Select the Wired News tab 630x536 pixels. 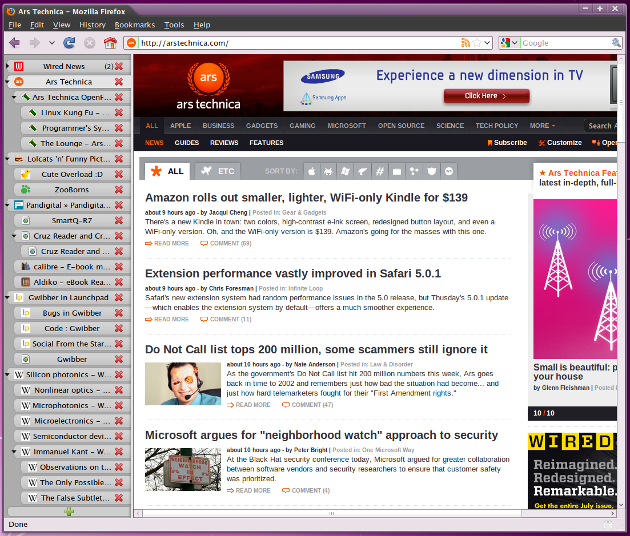pos(63,66)
